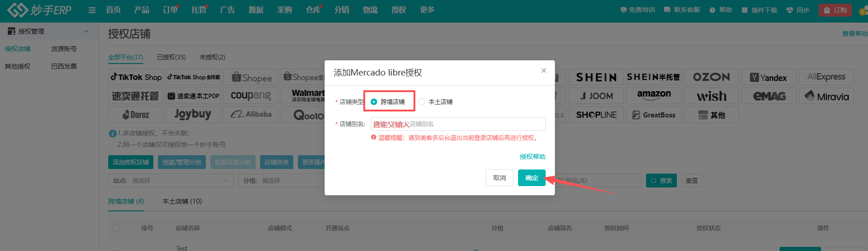The width and height of the screenshot is (868, 251).
Task: Open the 仓库 menu
Action: [313, 10]
